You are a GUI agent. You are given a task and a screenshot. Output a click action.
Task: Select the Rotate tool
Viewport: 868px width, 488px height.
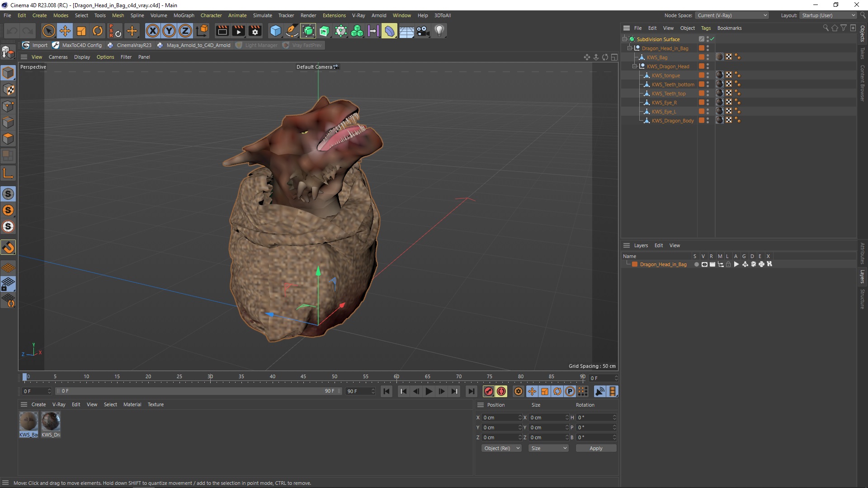[x=98, y=31]
